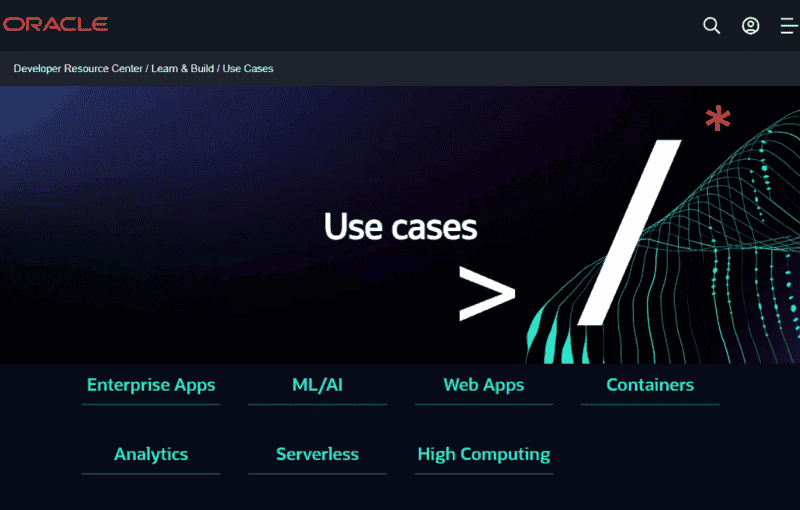Open the search magnifier icon
Viewport: 800px width, 510px height.
click(x=711, y=26)
